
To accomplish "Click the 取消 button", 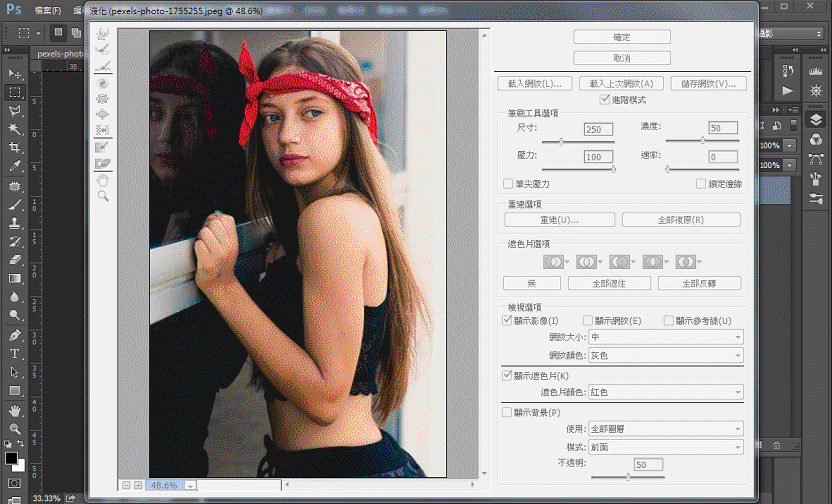I will (x=622, y=57).
